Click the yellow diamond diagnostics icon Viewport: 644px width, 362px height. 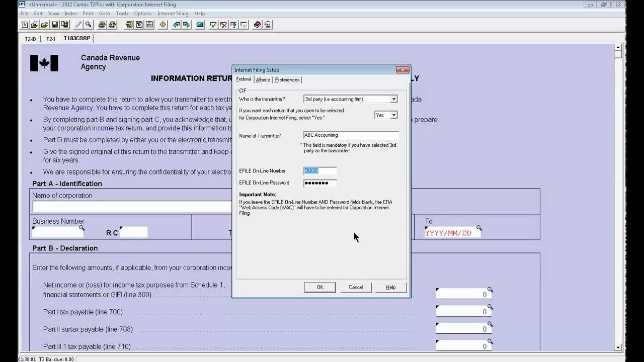point(163,25)
